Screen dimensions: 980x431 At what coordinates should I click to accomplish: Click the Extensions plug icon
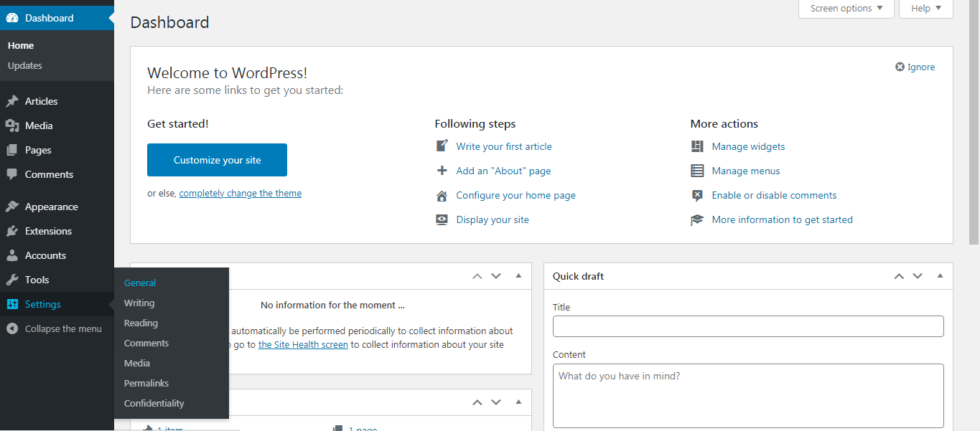click(x=12, y=231)
